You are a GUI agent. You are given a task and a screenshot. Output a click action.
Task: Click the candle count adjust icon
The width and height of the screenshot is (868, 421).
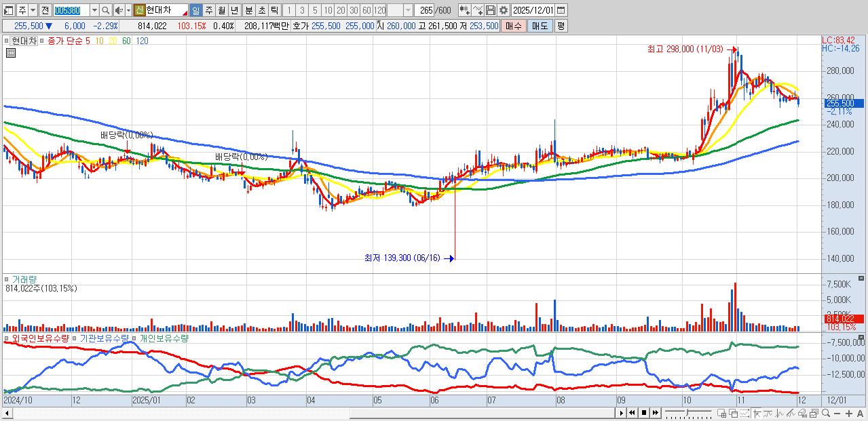(465, 10)
